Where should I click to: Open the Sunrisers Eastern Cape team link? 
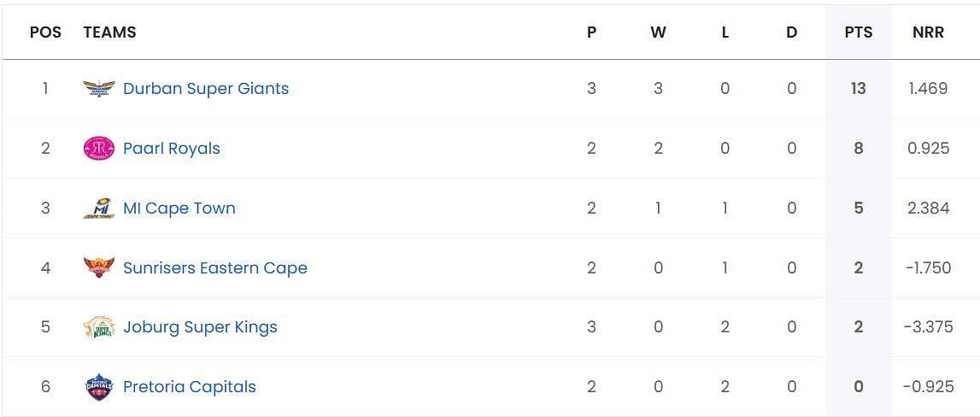pos(215,267)
